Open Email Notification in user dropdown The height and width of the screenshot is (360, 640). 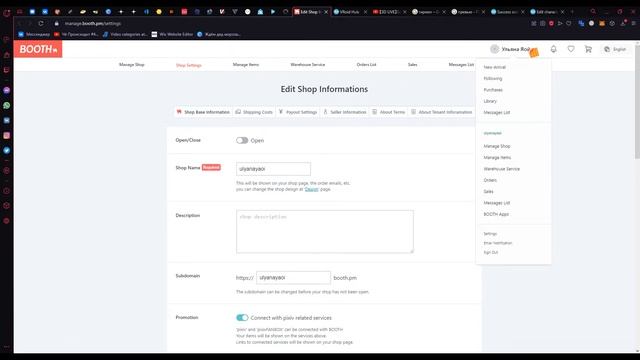tap(498, 243)
